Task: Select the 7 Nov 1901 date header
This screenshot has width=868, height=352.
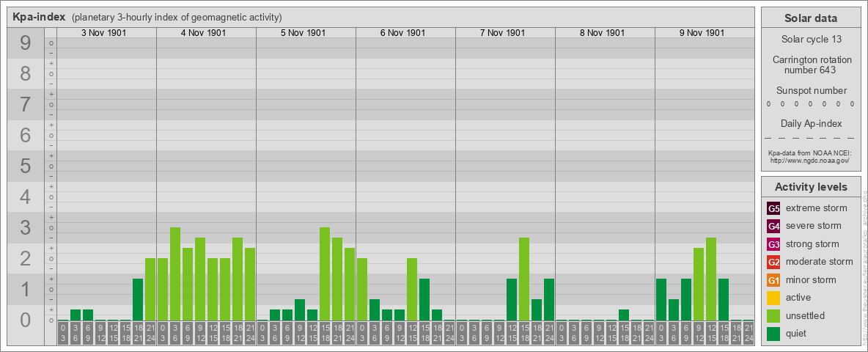Action: tap(502, 33)
